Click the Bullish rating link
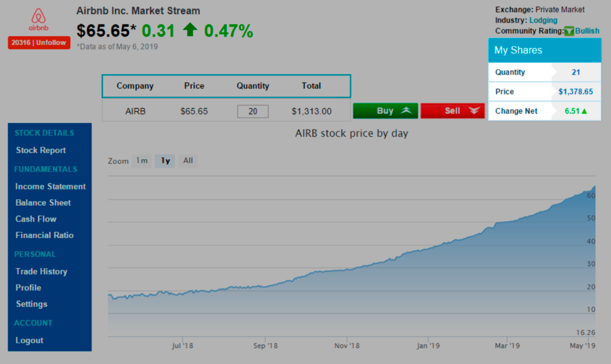611x364 pixels. 587,31
